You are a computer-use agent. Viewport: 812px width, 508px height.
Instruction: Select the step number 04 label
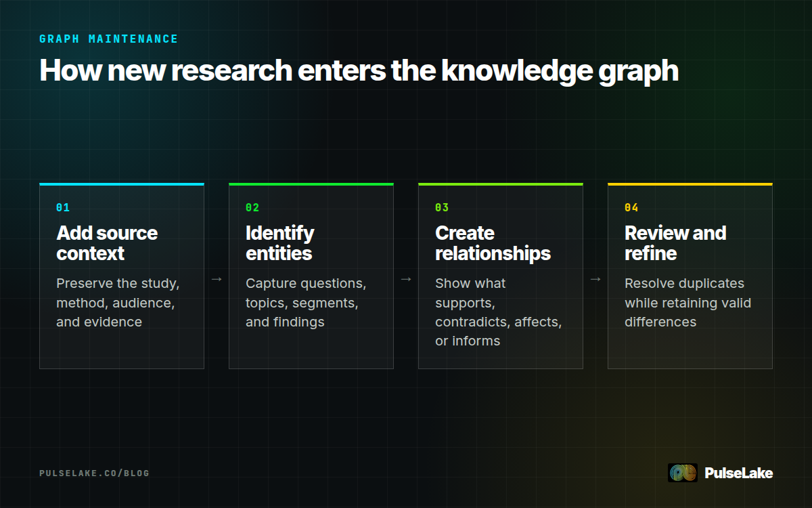631,208
